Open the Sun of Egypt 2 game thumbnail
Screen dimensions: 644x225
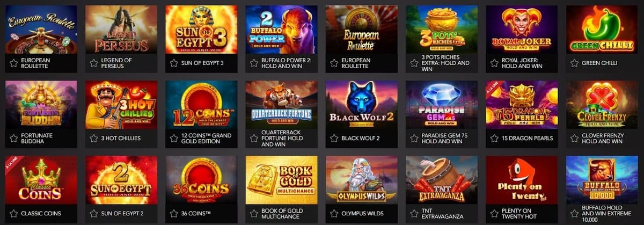[121, 180]
